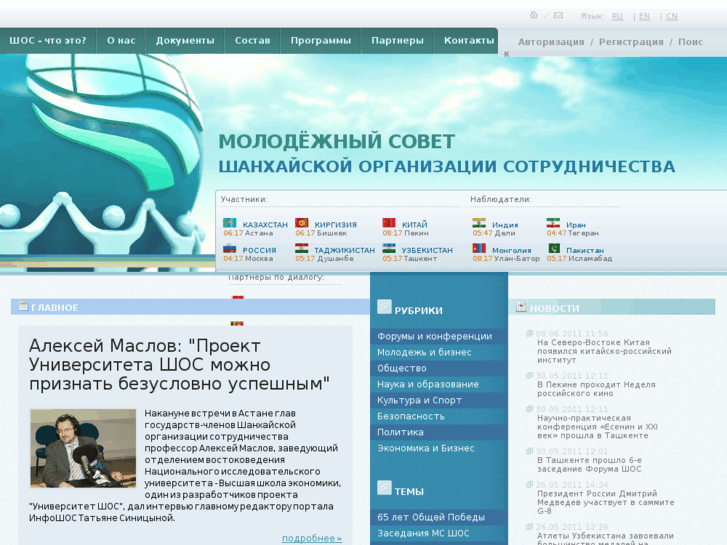Click the Iran flag icon
This screenshot has height=545, width=727.
(553, 223)
